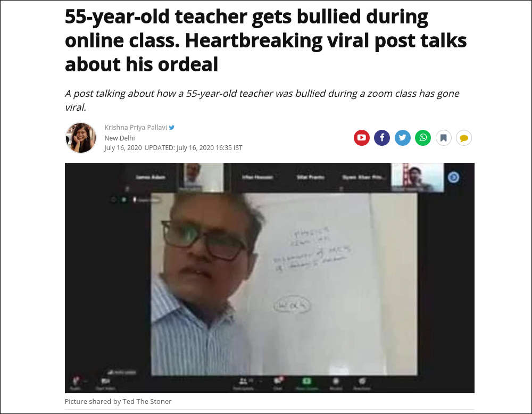532x414 pixels.
Task: Select participant thumbnail at top right
Action: (418, 178)
